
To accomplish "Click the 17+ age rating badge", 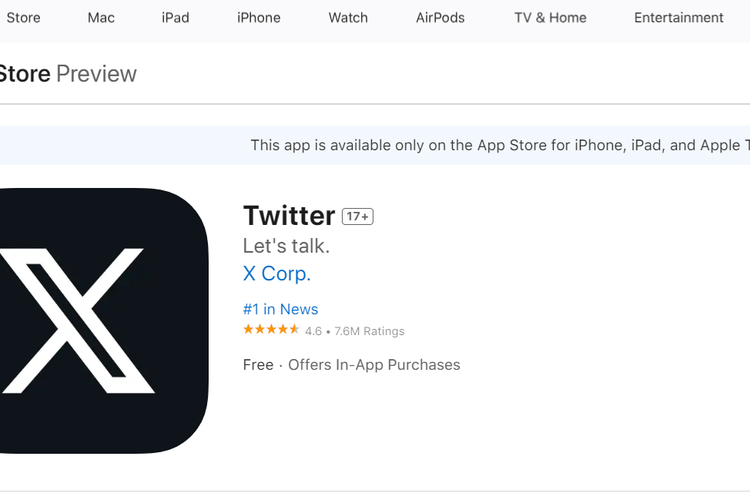I will click(x=357, y=217).
